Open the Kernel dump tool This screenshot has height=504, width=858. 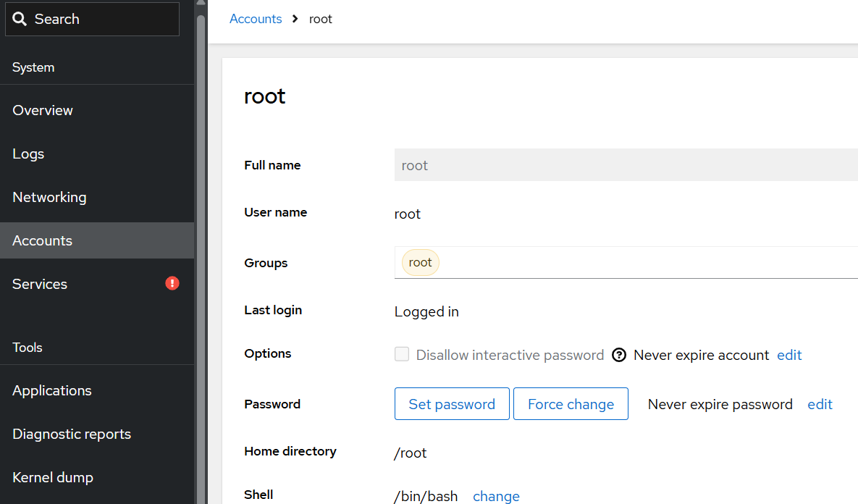[53, 477]
